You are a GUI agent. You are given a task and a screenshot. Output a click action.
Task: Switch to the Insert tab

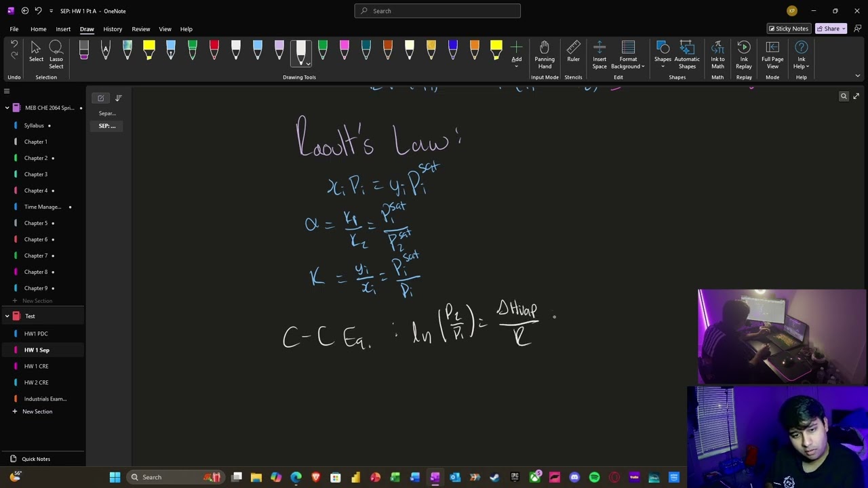pyautogui.click(x=63, y=29)
